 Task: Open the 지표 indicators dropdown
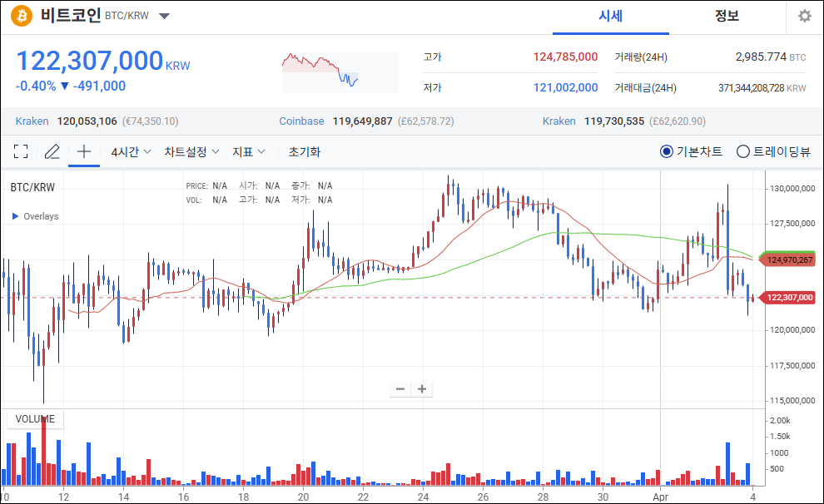(x=249, y=151)
